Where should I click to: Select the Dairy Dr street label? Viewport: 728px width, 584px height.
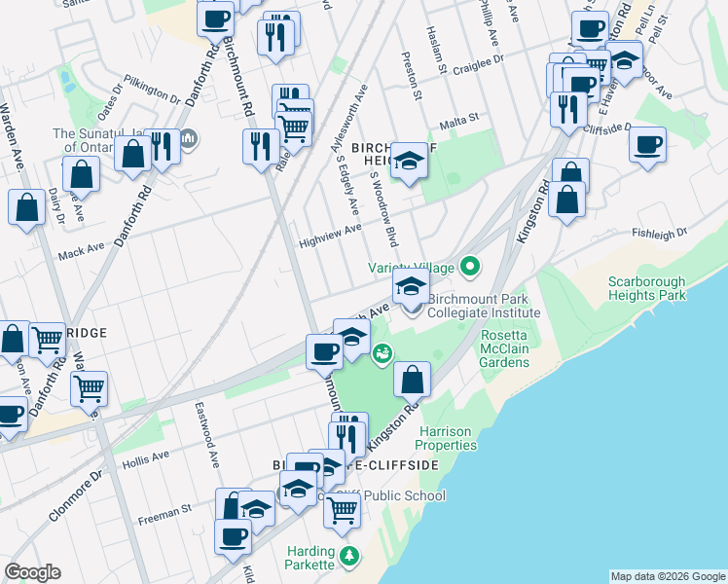[x=55, y=205]
